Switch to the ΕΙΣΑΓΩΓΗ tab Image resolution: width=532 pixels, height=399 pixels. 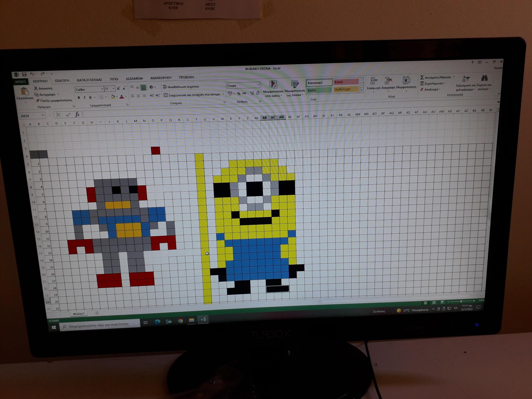[62, 80]
